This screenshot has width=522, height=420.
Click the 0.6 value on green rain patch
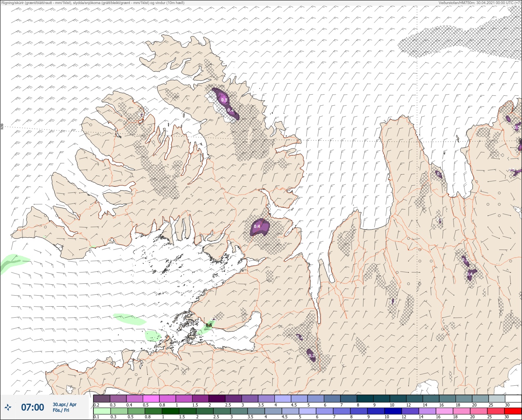(x=209, y=325)
